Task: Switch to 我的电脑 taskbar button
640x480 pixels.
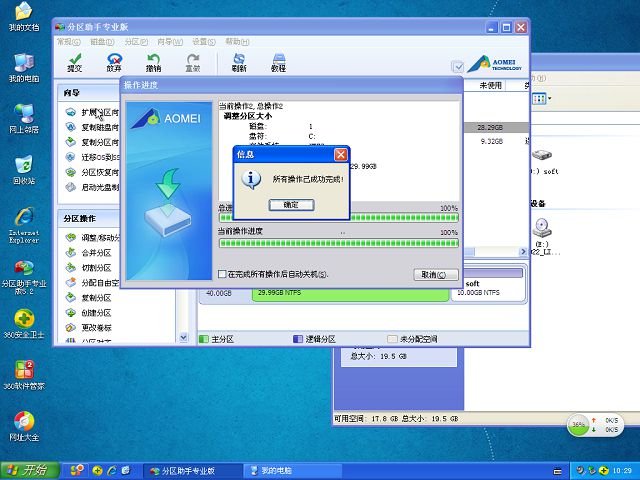Action: pyautogui.click(x=292, y=471)
